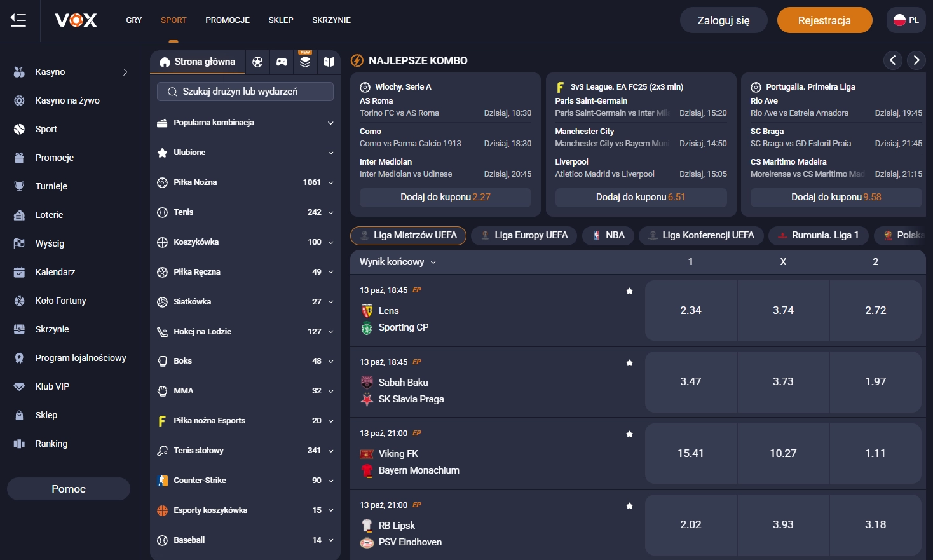Screen dimensions: 933x560
Task: Favorite the RB Lipsk vs PSV Eindhoven match
Action: click(x=629, y=506)
